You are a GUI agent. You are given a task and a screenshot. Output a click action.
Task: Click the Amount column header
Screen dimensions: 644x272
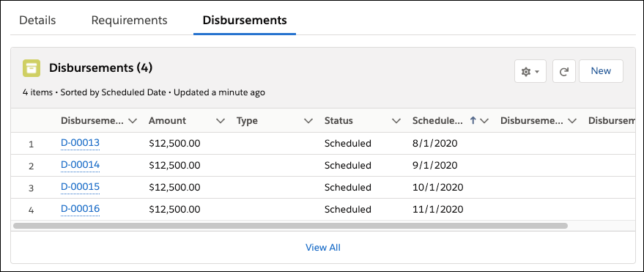pos(167,121)
